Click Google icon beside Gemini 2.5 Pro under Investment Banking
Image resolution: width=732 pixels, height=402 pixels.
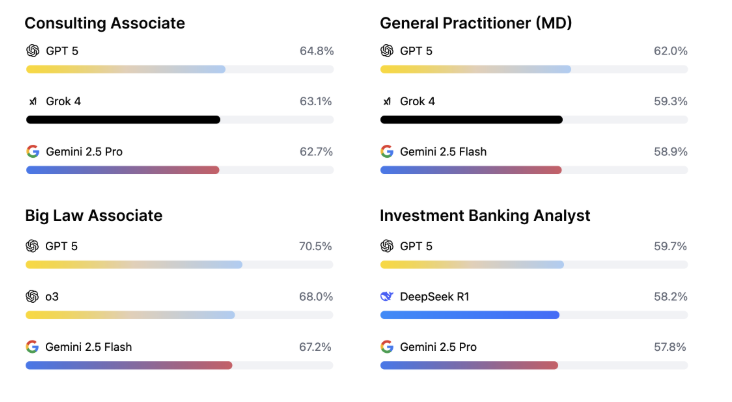point(387,347)
